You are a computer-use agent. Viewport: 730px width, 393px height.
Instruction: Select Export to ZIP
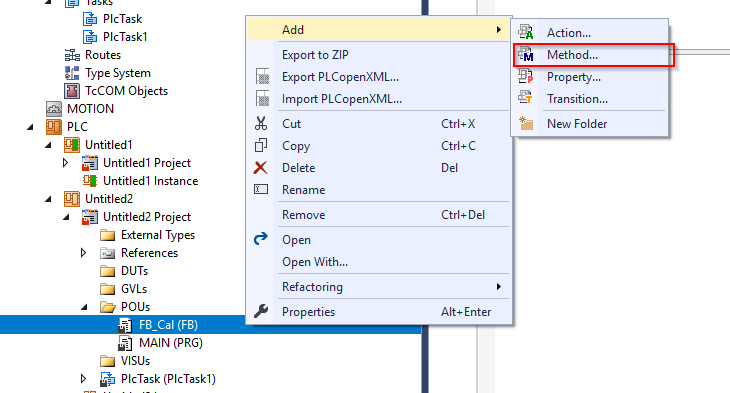[379, 54]
